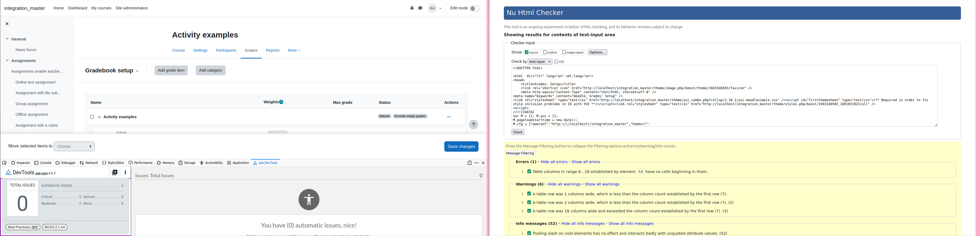Click inside the HTML source text area
The image size is (980, 236).
(x=724, y=96)
